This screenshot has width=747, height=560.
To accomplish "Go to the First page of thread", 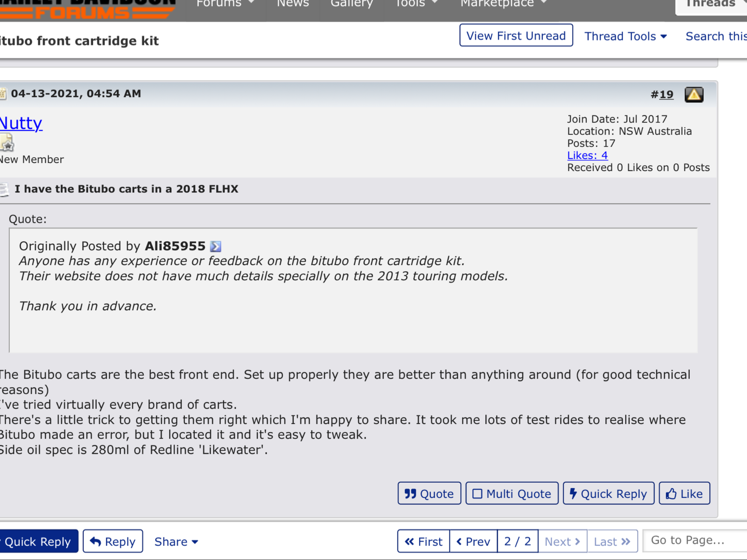I will click(x=424, y=541).
